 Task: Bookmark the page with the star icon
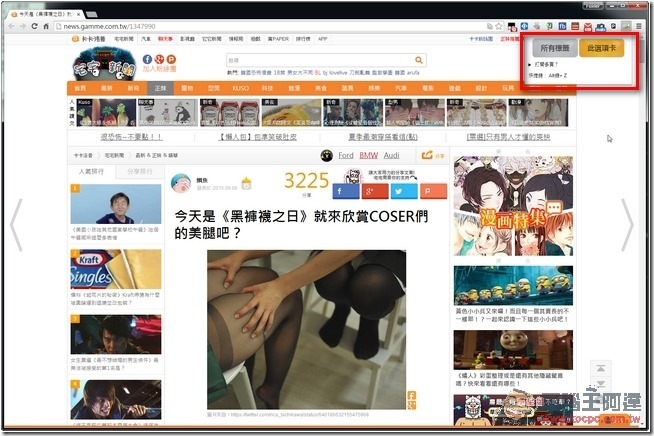(x=499, y=26)
